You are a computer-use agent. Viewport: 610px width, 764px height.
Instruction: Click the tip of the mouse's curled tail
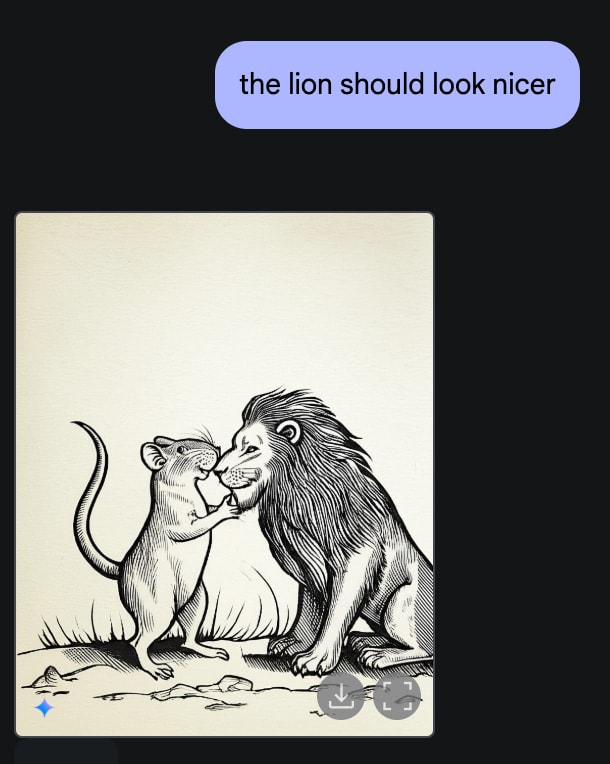pyautogui.click(x=76, y=423)
